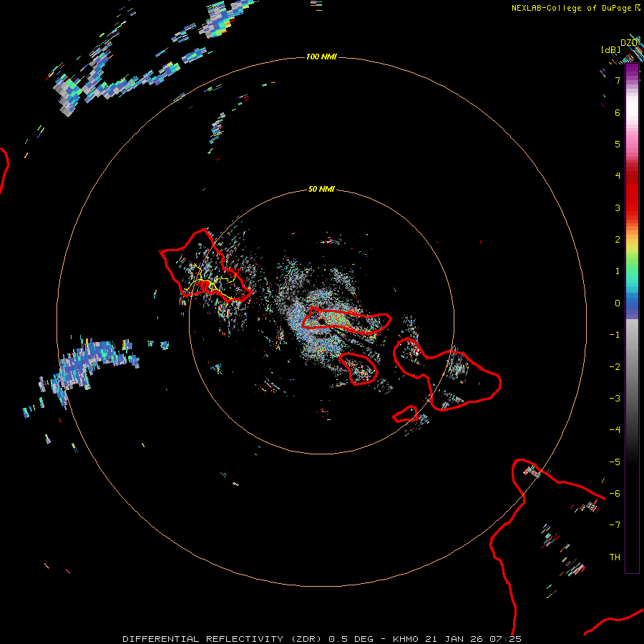The image size is (644, 644).
Task: Click the KHMO radar site dot at the center
Action: (321, 320)
